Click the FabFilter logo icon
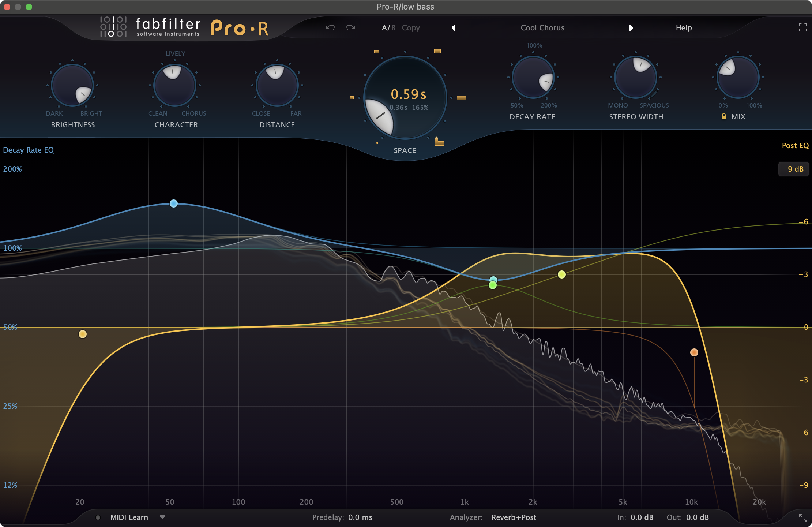This screenshot has width=812, height=527. coord(113,27)
